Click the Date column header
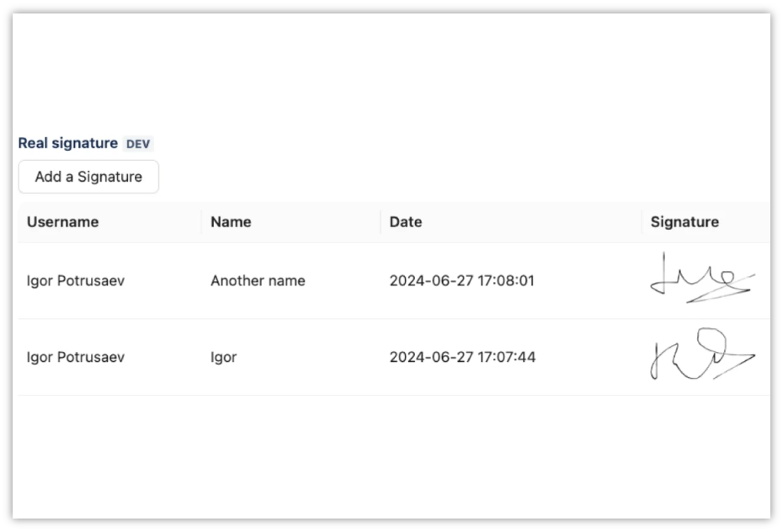Viewport: 783px width, 532px height. pos(406,221)
